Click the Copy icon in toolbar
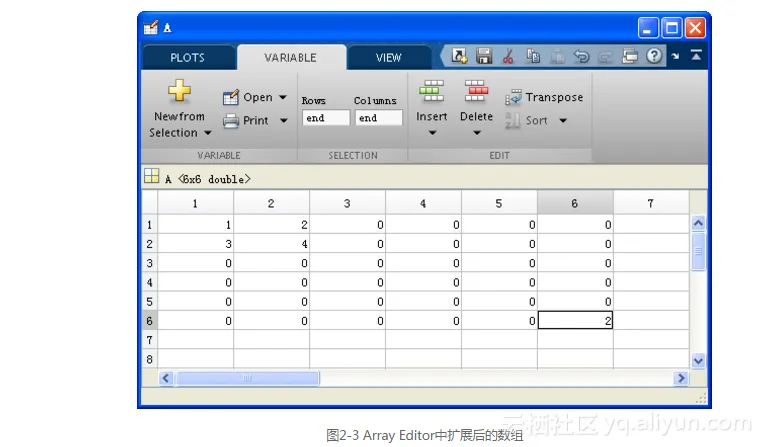Image resolution: width=763 pixels, height=447 pixels. (533, 56)
